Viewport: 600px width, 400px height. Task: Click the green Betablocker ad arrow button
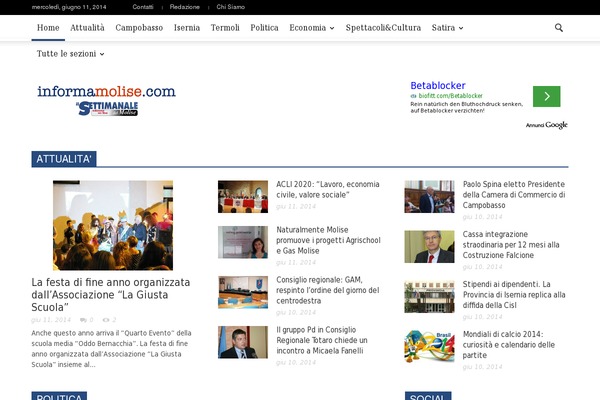coord(546,96)
